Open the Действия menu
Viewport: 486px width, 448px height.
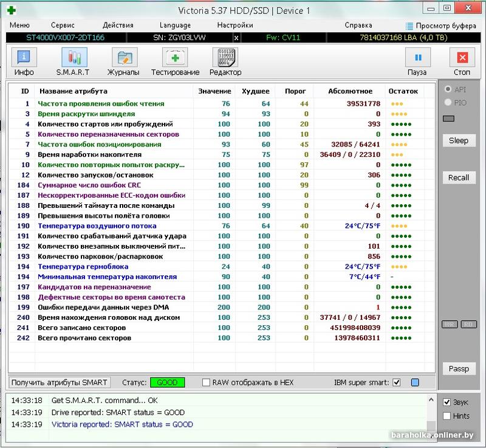(x=118, y=25)
